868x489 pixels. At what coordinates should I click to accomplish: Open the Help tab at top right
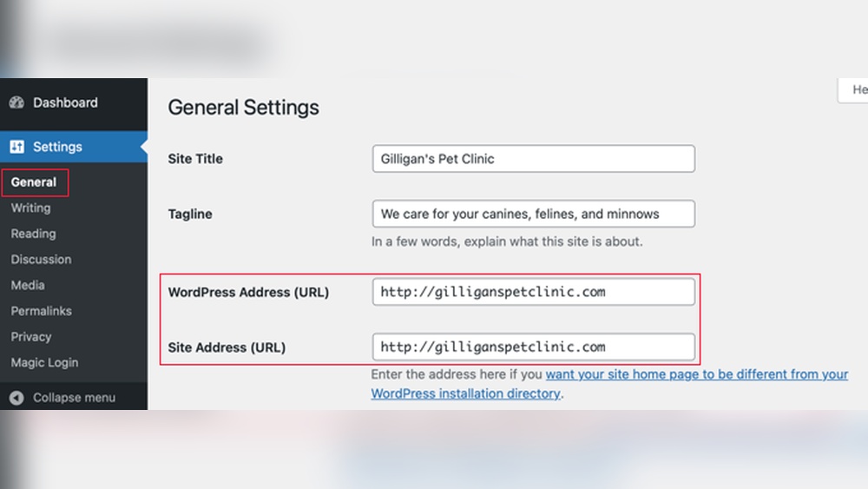[853, 89]
